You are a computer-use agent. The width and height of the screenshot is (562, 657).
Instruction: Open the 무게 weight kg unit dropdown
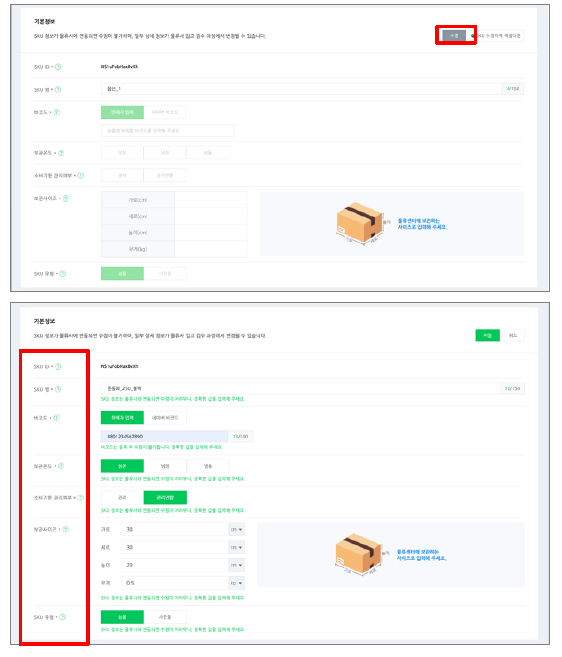(237, 583)
